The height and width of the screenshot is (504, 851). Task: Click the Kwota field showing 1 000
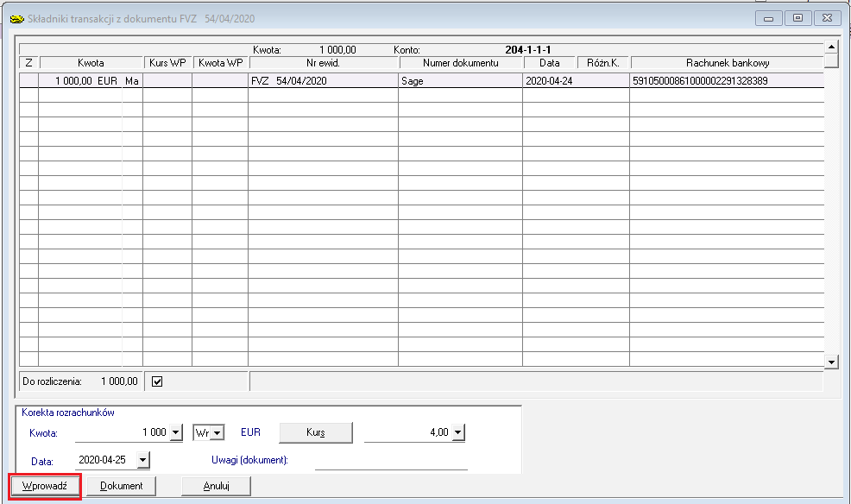click(122, 432)
